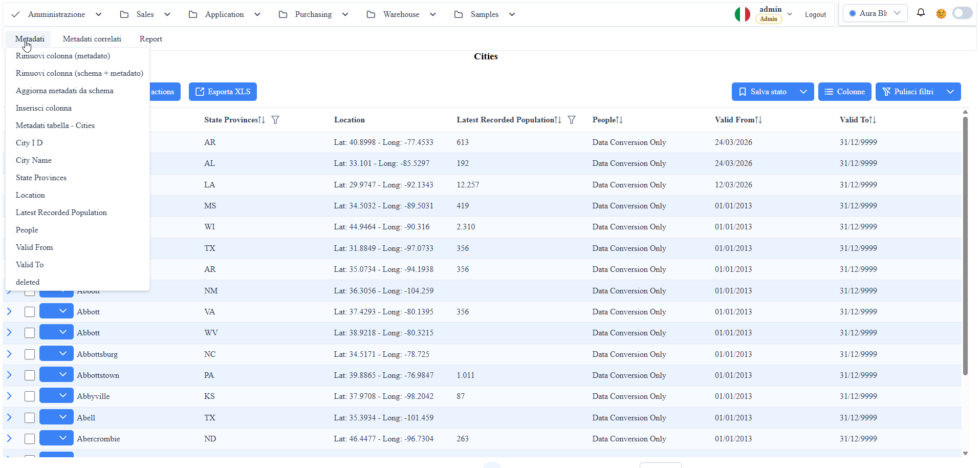The height and width of the screenshot is (468, 980).
Task: Click the Abbyville city name
Action: coord(93,396)
